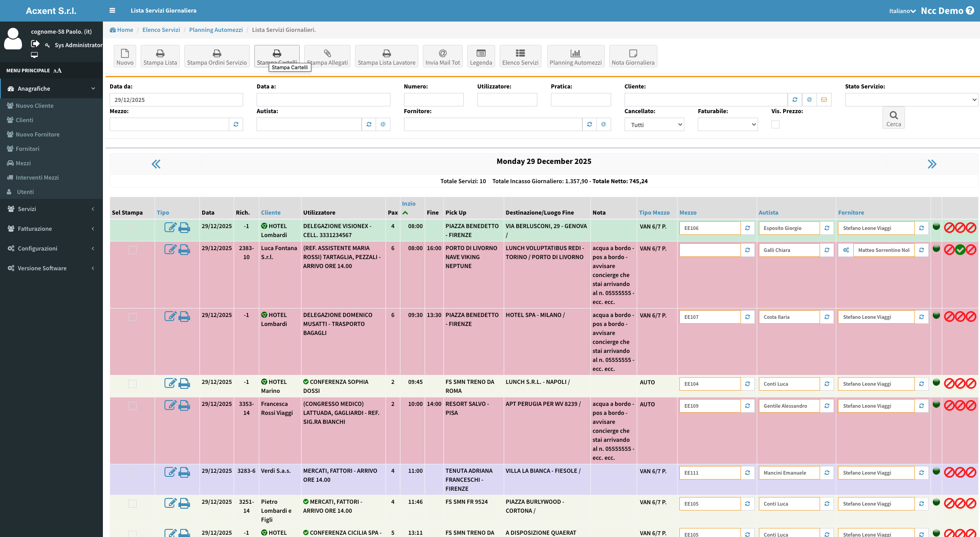Refresh the Mezzo field for EE106
The height and width of the screenshot is (537, 980).
(748, 228)
